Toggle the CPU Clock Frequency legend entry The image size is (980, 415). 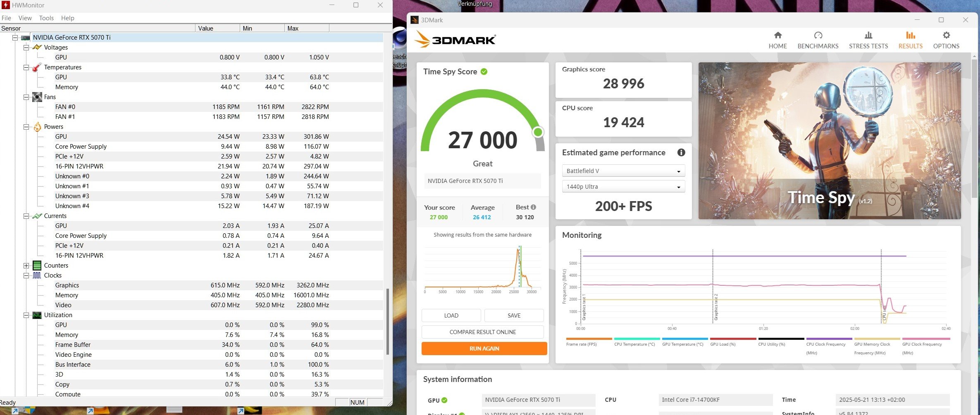829,346
